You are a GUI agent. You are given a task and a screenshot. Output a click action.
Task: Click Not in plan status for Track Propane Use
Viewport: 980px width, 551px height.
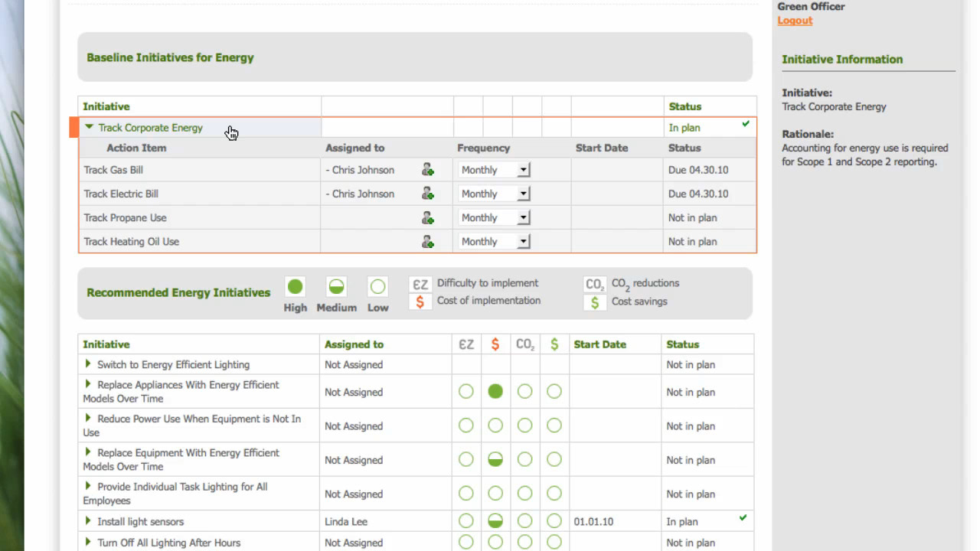693,217
